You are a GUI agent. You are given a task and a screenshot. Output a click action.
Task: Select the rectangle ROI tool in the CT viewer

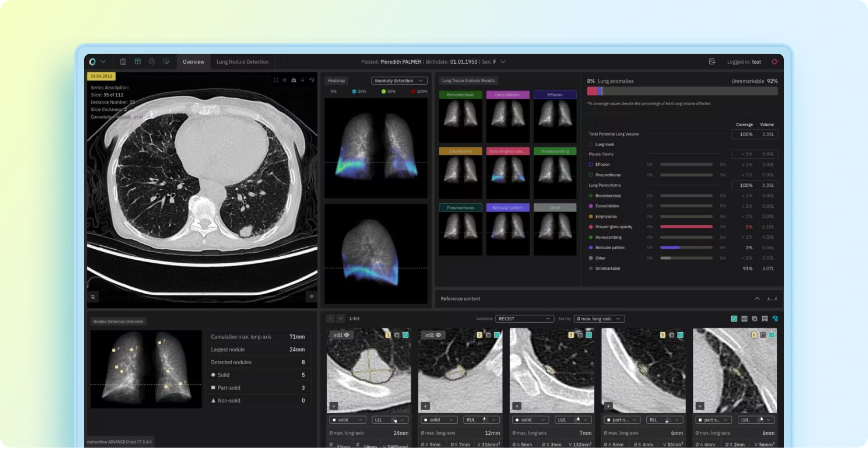pos(276,80)
